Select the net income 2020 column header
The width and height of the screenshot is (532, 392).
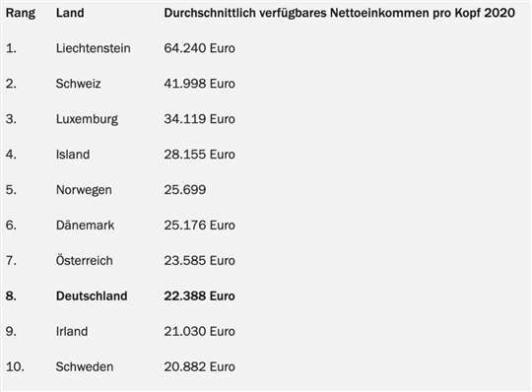[340, 13]
